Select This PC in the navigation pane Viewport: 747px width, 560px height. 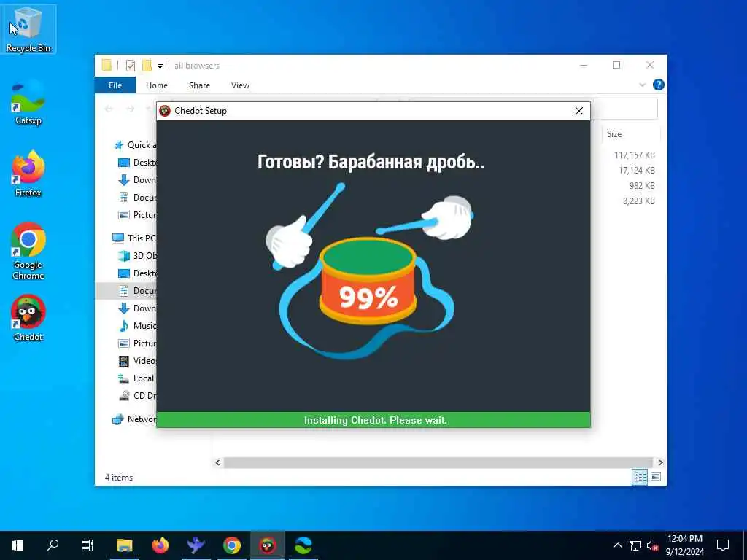[134, 238]
